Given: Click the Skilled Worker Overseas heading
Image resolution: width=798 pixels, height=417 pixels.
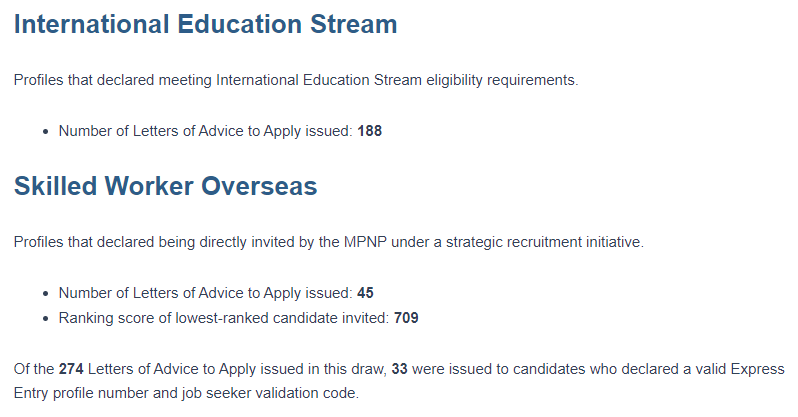Looking at the screenshot, I should [165, 187].
